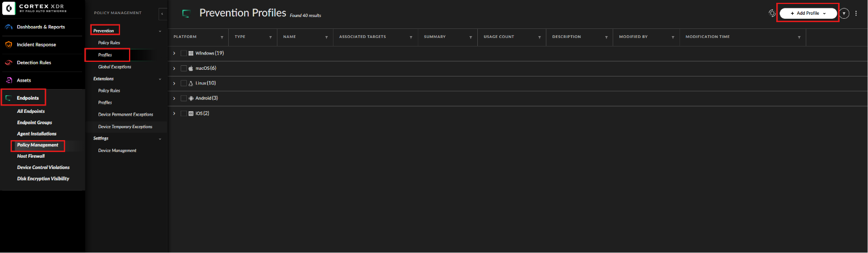Open Extensions Policy Rules

click(x=109, y=91)
